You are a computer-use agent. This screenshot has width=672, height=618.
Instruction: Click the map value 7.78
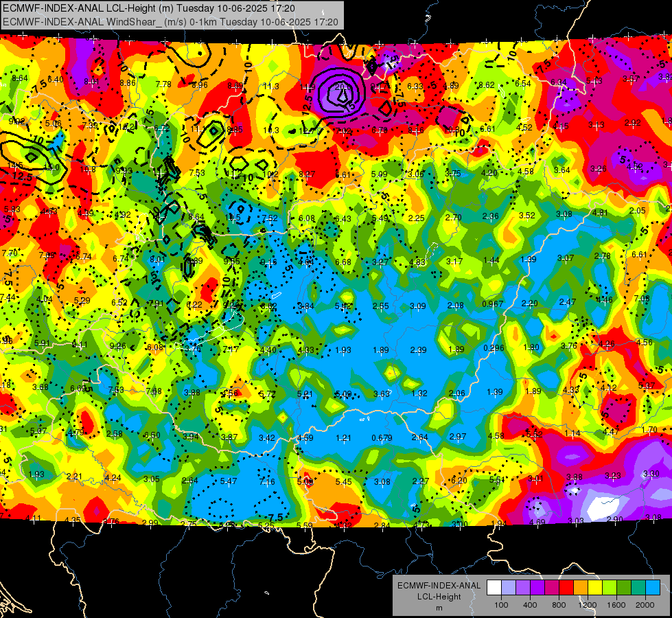click(x=163, y=84)
